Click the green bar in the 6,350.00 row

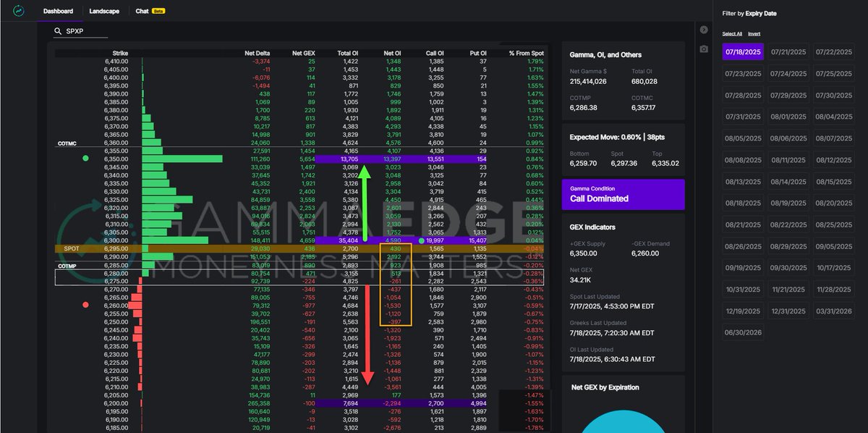(x=182, y=159)
